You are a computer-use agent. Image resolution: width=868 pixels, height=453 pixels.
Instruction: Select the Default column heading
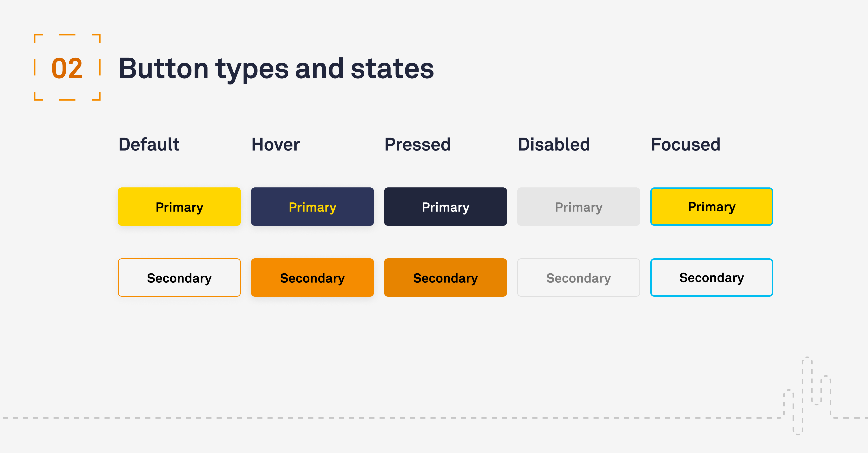149,144
